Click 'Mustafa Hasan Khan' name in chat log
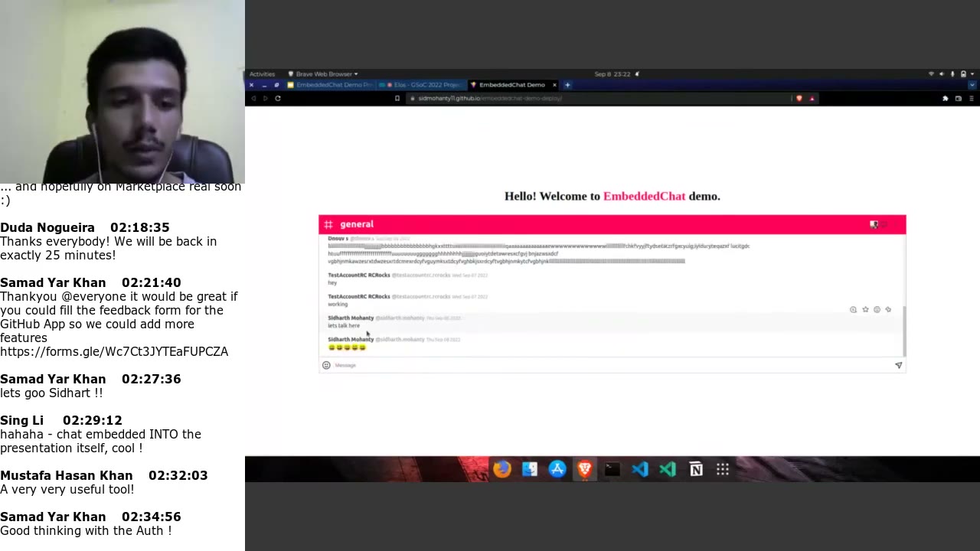The image size is (980, 551). point(67,475)
